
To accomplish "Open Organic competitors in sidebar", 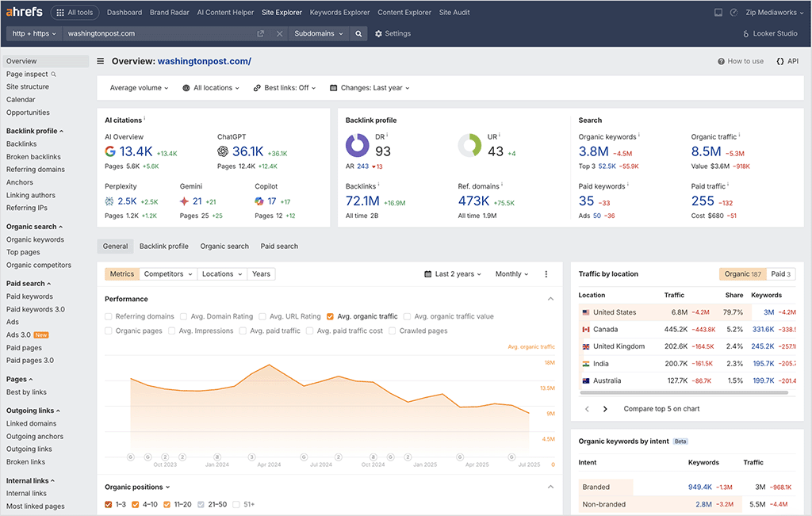I will [x=39, y=265].
